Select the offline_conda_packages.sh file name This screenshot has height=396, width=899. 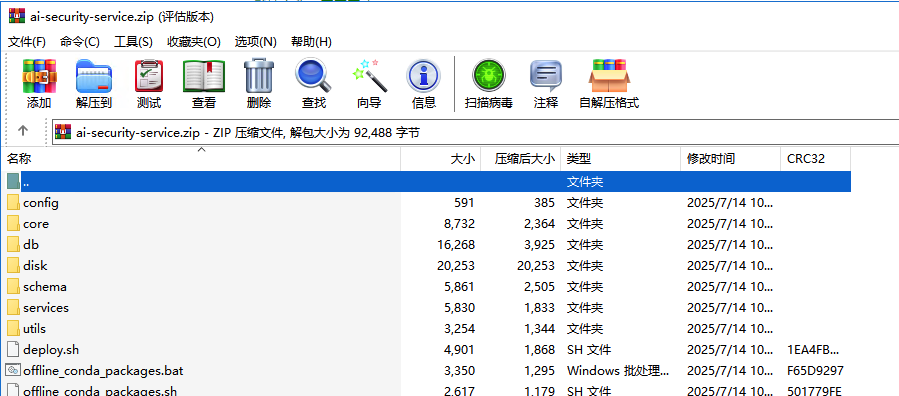click(x=100, y=391)
